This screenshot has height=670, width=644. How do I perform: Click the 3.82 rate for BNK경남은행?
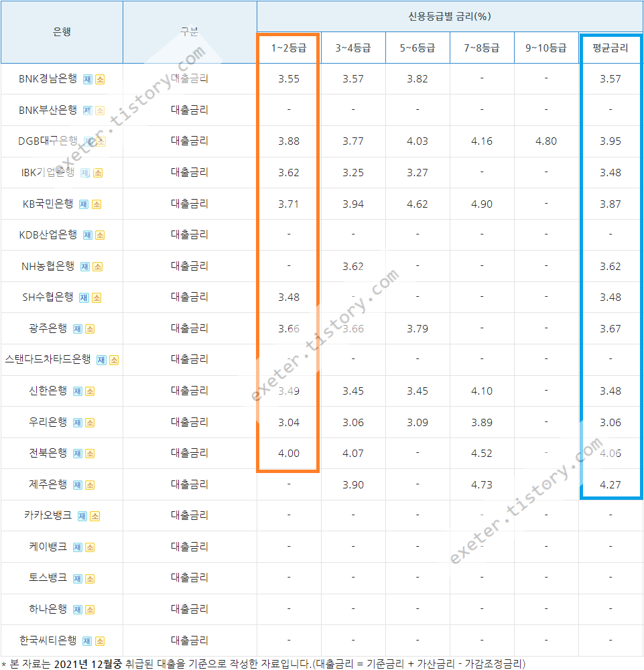[x=417, y=79]
